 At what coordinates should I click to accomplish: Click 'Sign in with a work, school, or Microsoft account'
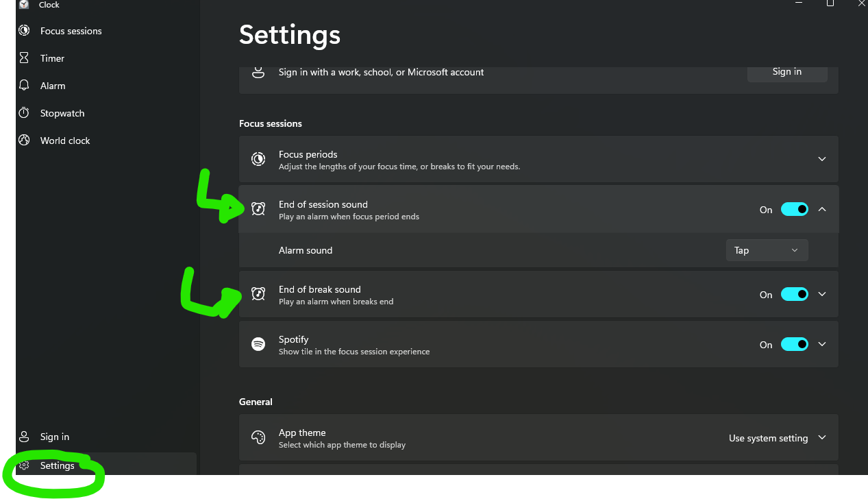381,72
